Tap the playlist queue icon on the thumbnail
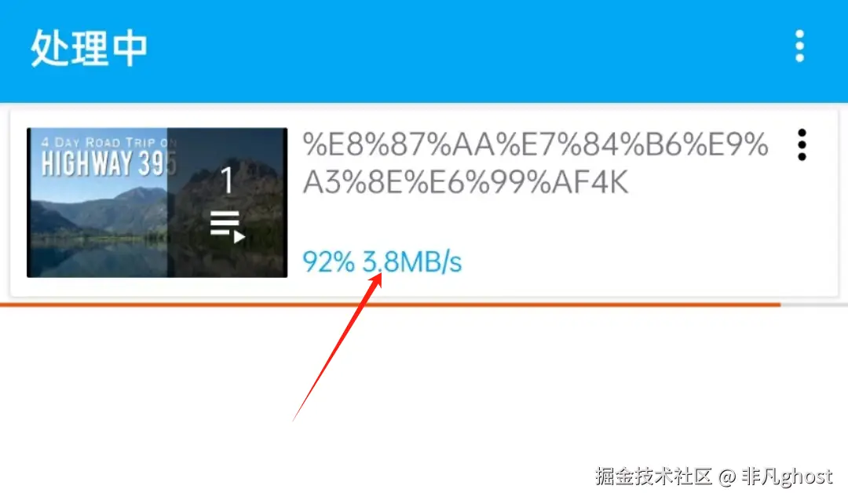This screenshot has width=848, height=504. [227, 227]
